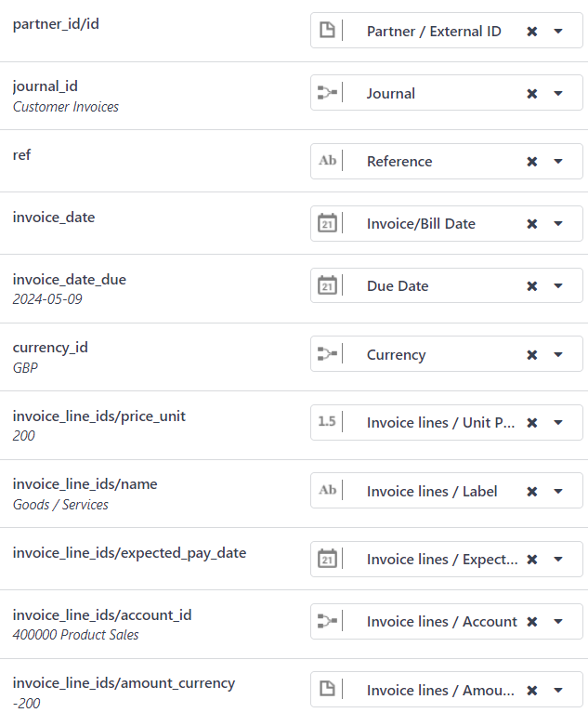The image size is (588, 726).
Task: Open the Invoice lines / Unit Price dropdown arrow
Action: click(x=558, y=423)
